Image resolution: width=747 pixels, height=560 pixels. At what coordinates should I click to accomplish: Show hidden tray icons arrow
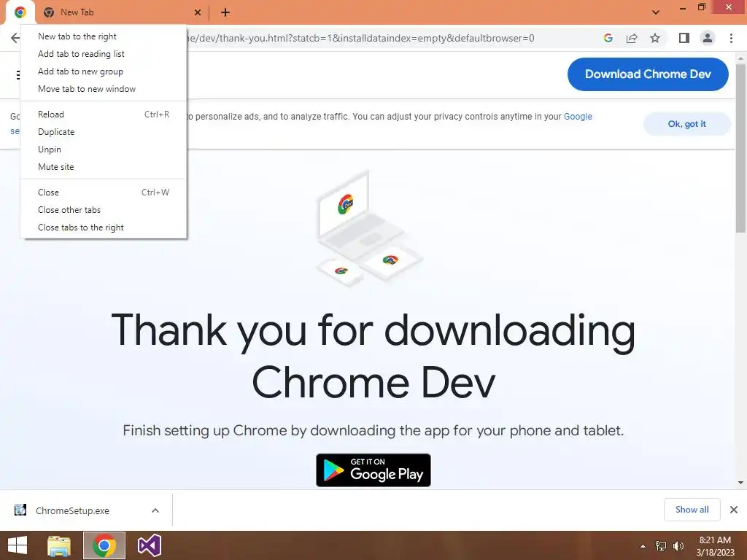[643, 546]
